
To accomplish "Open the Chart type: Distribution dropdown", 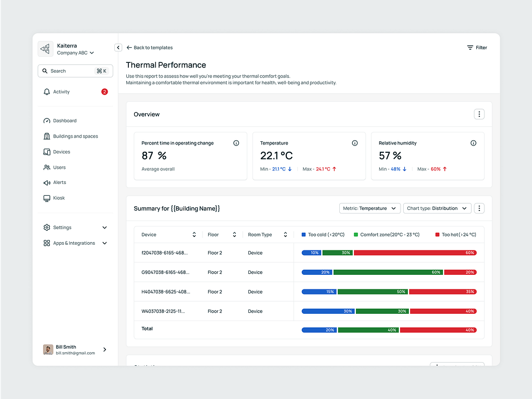I will point(437,208).
